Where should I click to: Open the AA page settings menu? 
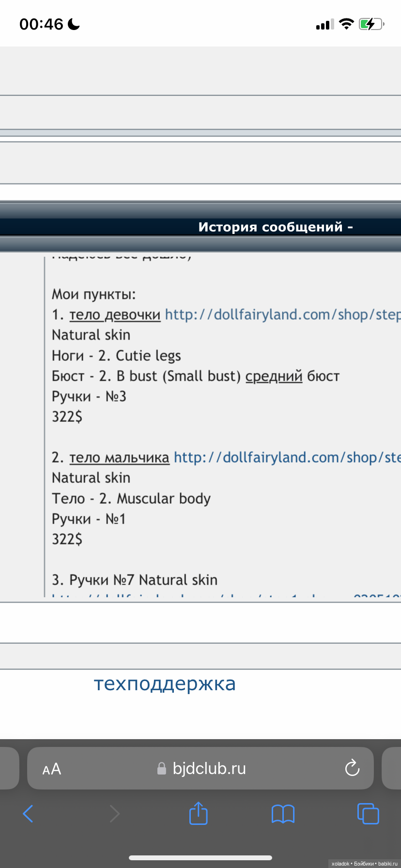click(52, 769)
